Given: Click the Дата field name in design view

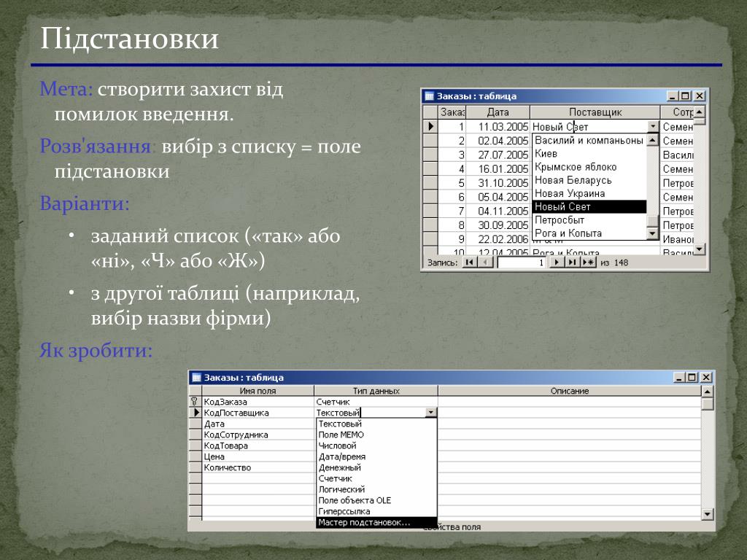Looking at the screenshot, I should point(258,424).
